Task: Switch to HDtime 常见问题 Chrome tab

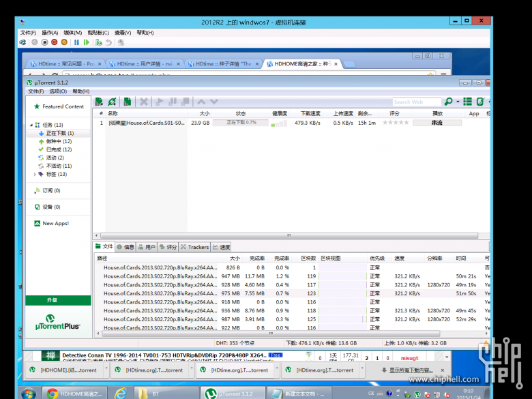Action: click(65, 64)
